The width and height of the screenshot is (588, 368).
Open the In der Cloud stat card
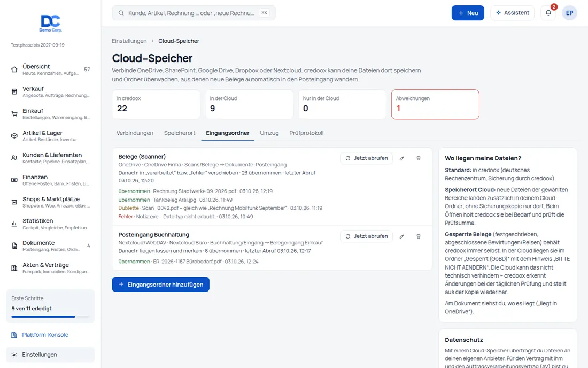pos(249,104)
